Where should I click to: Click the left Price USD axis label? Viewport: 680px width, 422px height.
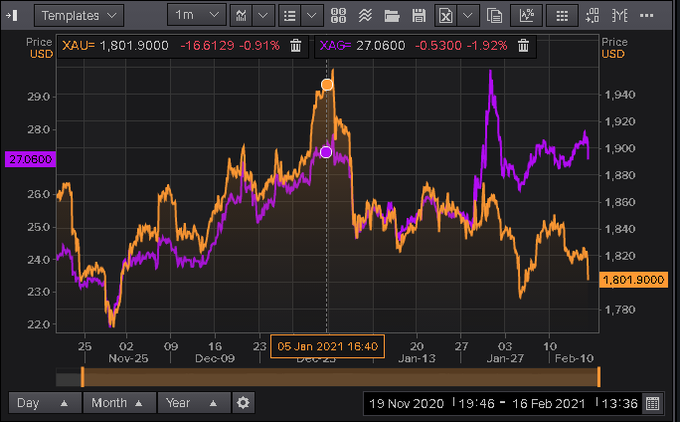[x=39, y=48]
